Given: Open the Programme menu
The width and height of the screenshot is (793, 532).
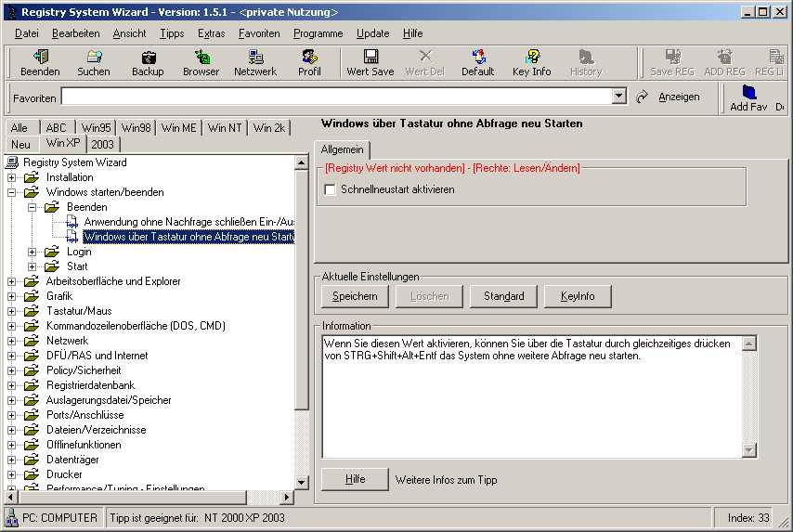Looking at the screenshot, I should click(318, 33).
